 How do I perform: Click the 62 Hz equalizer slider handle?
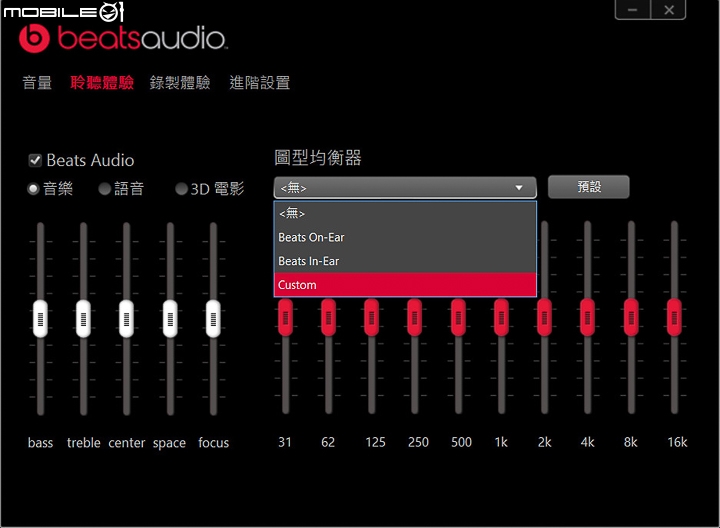tap(329, 317)
